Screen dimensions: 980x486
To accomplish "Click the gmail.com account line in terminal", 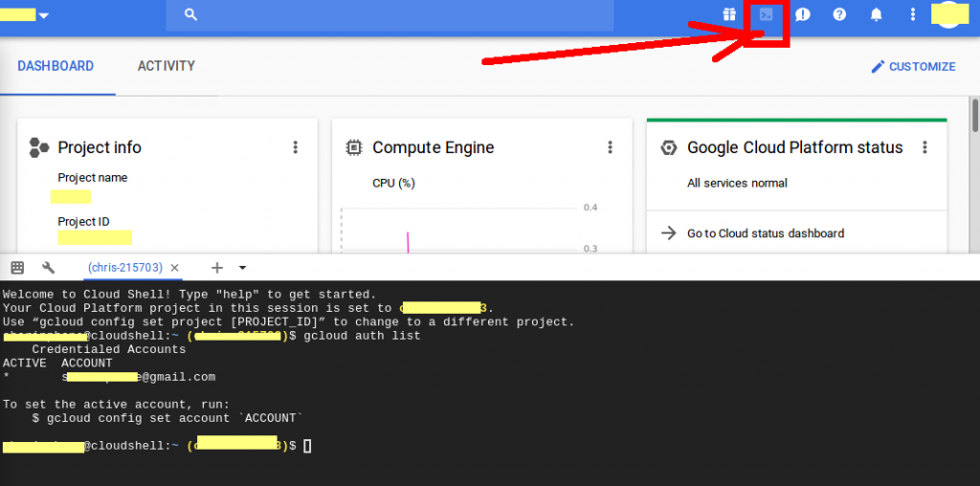I will pyautogui.click(x=139, y=377).
